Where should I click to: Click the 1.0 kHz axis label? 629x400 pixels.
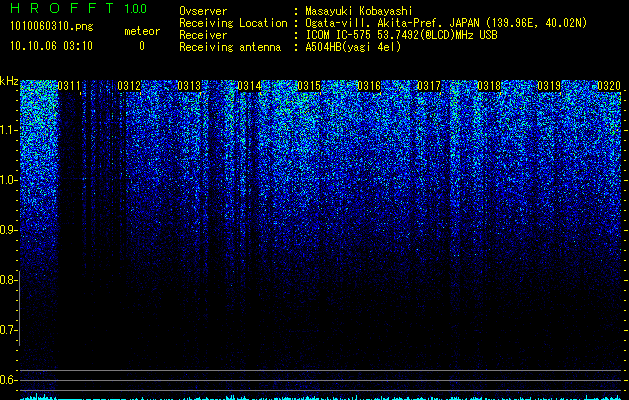(x=8, y=180)
